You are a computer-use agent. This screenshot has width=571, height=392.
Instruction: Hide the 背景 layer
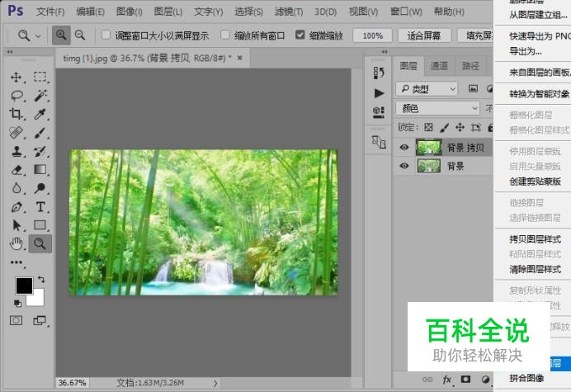(404, 166)
